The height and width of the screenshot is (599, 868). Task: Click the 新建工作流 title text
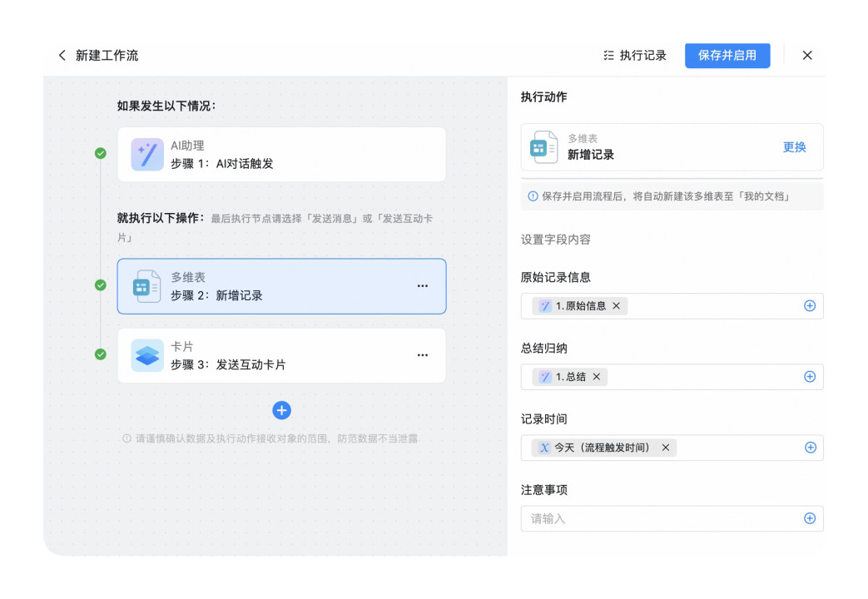coord(107,56)
